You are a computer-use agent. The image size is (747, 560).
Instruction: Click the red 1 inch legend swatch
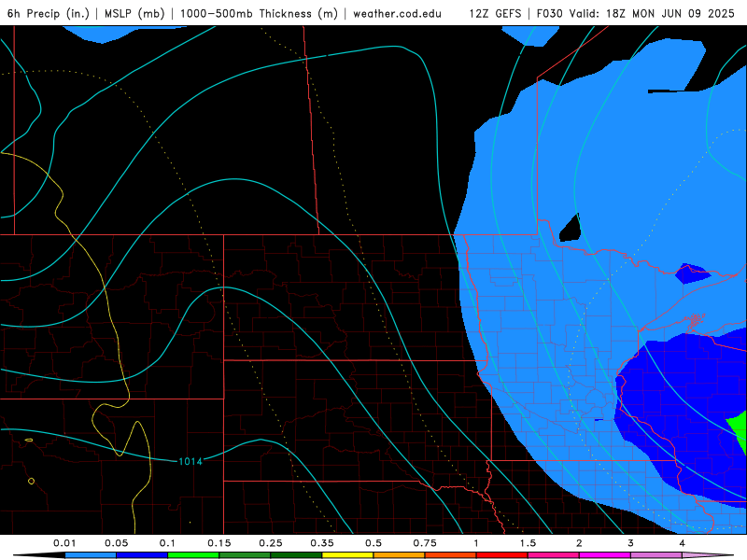pyautogui.click(x=502, y=555)
